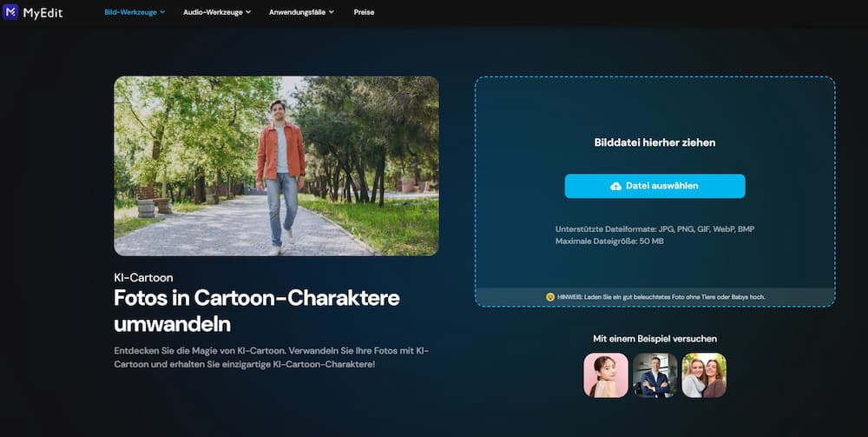Click the Unterstützte Dateiformate line
The image size is (868, 437).
pyautogui.click(x=654, y=228)
